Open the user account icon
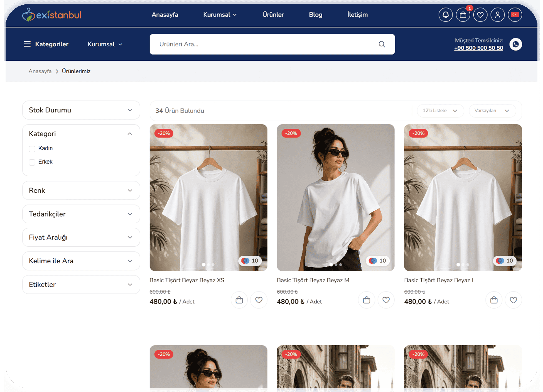Image resolution: width=543 pixels, height=392 pixels. tap(498, 15)
